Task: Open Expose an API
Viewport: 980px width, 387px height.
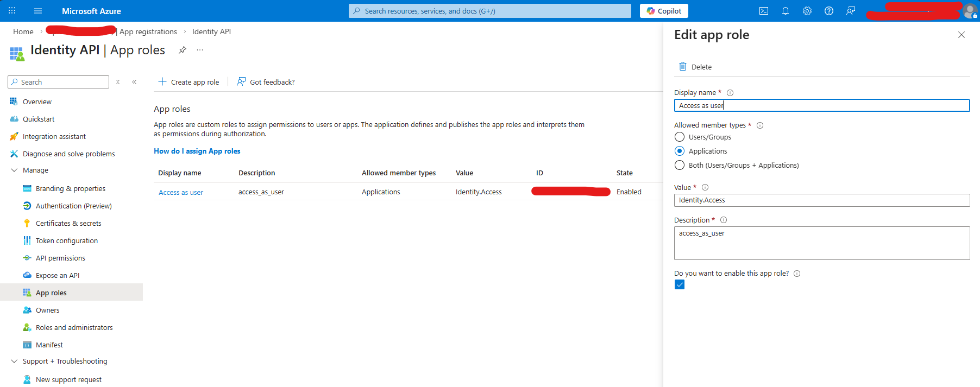Action: point(58,275)
